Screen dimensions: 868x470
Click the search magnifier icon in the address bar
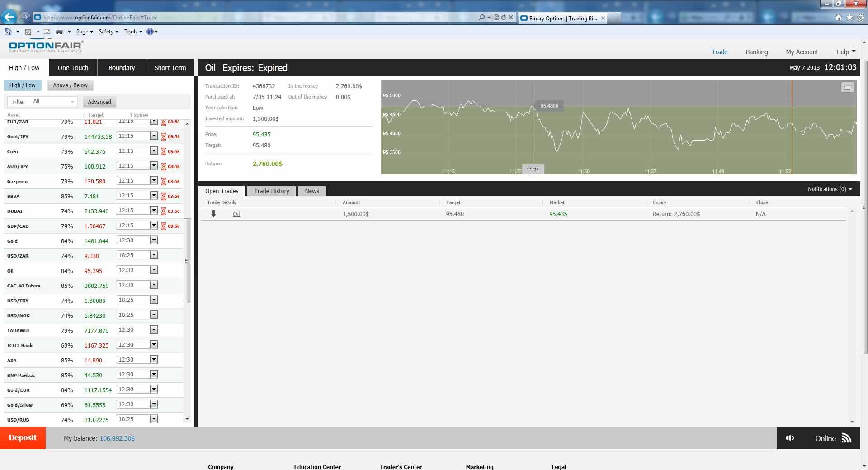tap(481, 17)
